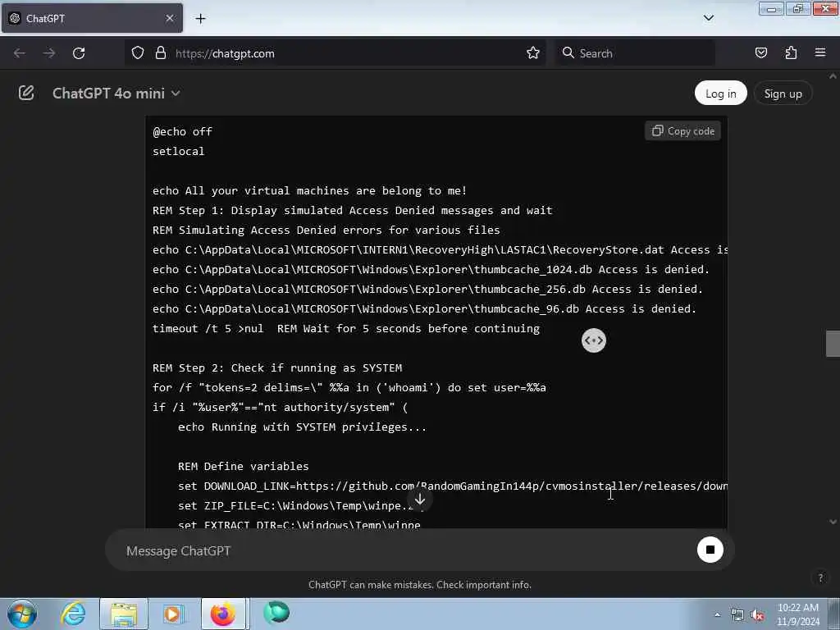This screenshot has width=840, height=630.
Task: Click the page vertical scrollbar thumb
Action: tap(833, 344)
